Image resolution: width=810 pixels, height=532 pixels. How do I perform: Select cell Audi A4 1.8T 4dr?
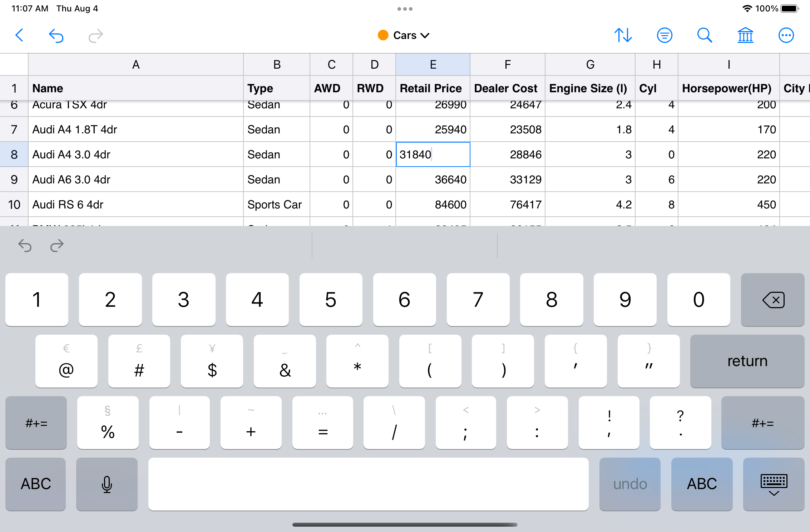tap(136, 129)
